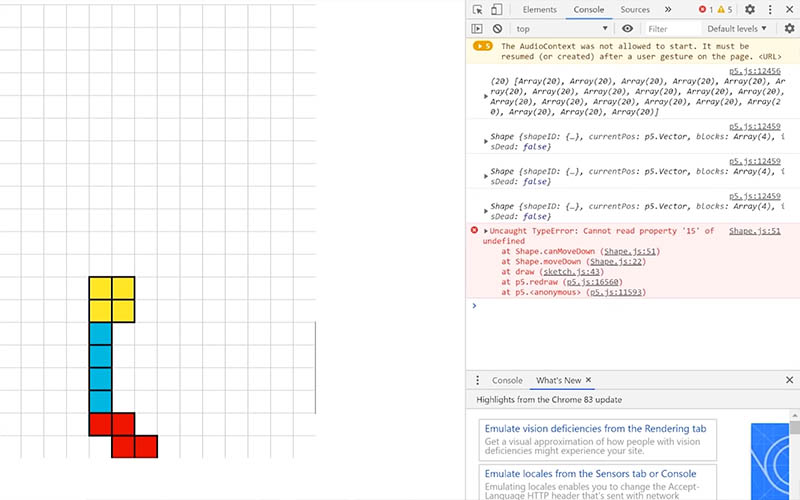Select the What's New drawer tab
Image resolution: width=800 pixels, height=500 pixels.
(x=558, y=380)
